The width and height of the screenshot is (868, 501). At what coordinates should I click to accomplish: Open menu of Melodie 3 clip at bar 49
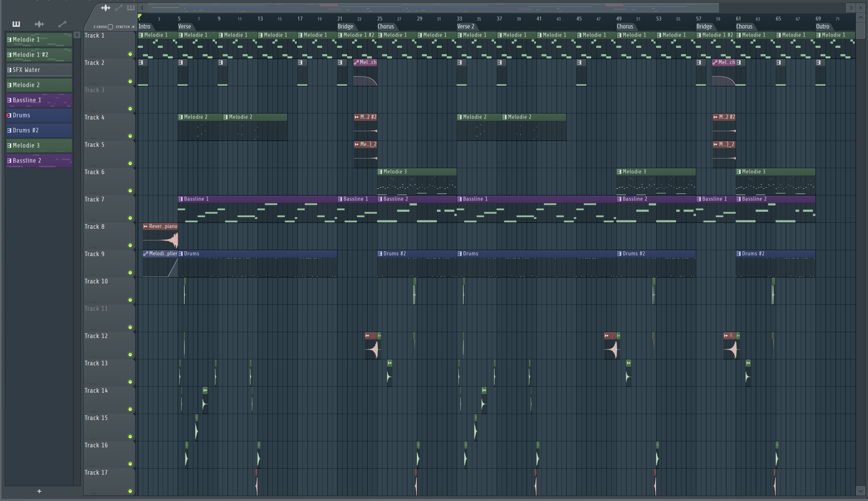pos(619,172)
